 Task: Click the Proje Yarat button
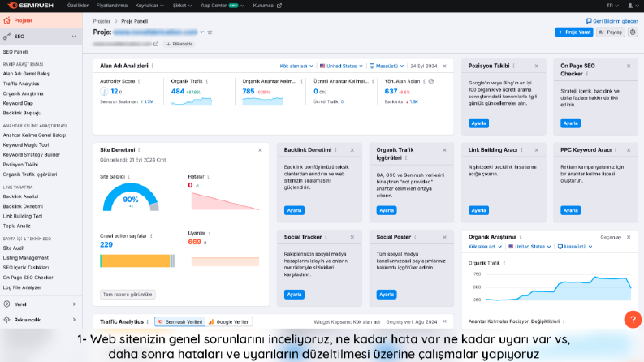pos(574,32)
